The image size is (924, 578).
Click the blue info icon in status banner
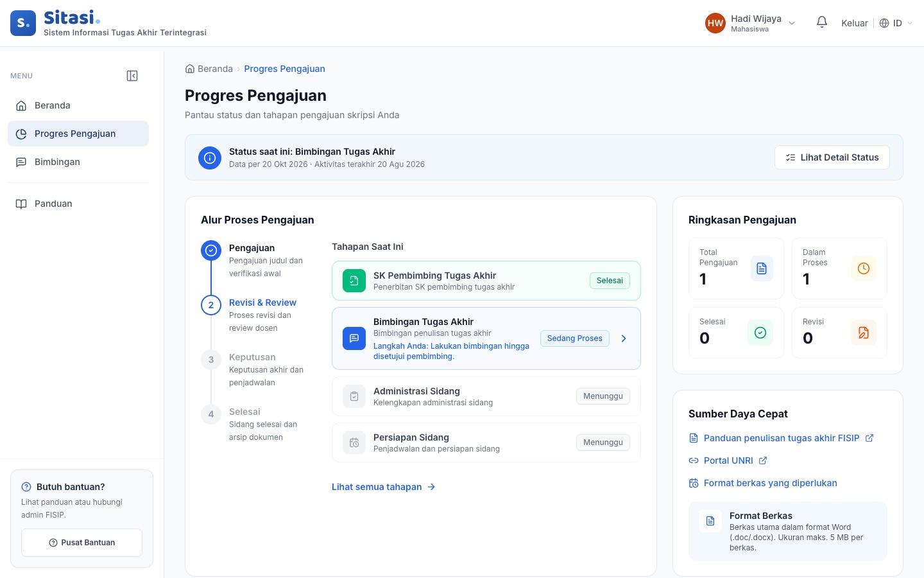pyautogui.click(x=210, y=157)
